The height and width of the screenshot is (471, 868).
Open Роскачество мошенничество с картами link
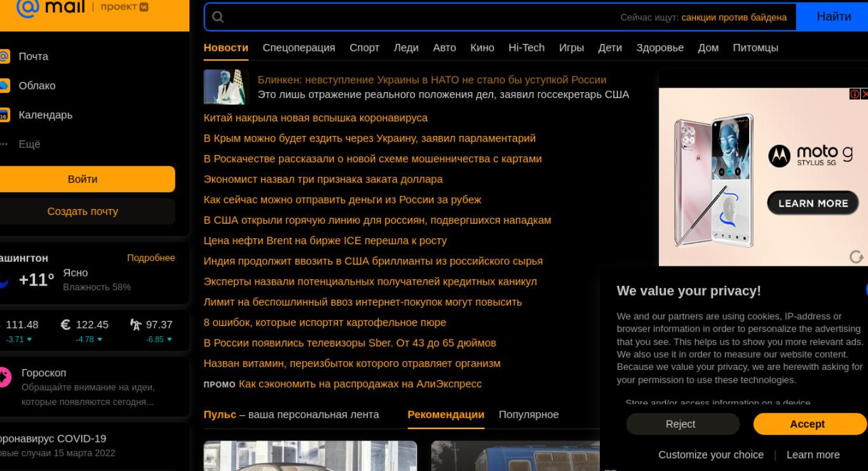(x=373, y=158)
